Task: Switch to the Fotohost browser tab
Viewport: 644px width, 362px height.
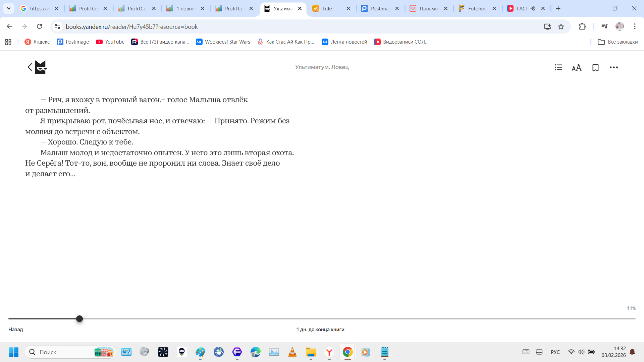Action: (x=477, y=8)
